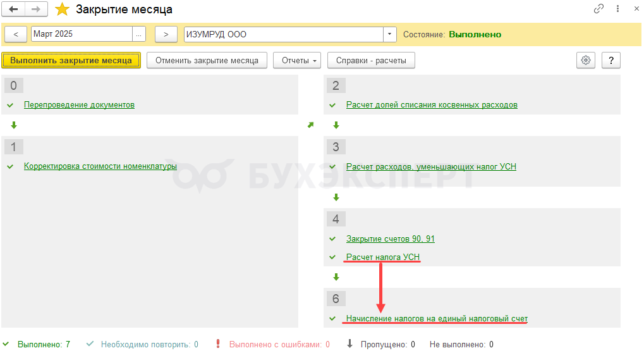Click the Не выполнено: 0 status text
The width and height of the screenshot is (644, 353).
[x=461, y=344]
